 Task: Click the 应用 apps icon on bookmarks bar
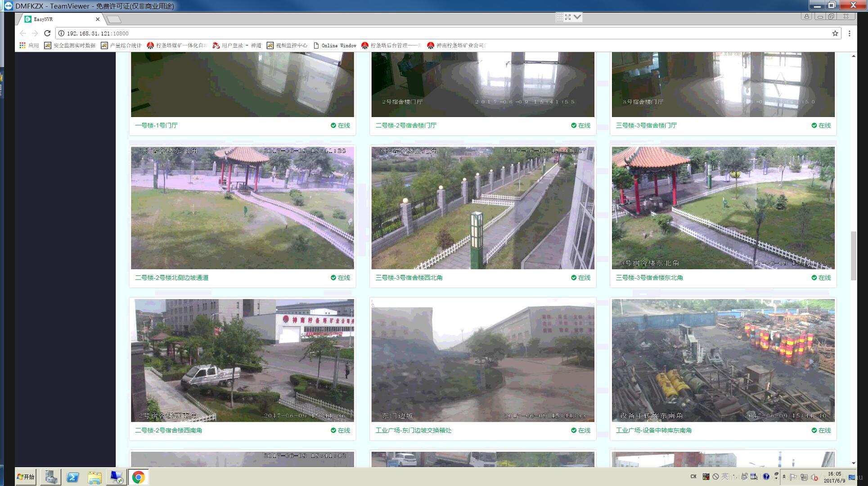(x=22, y=45)
